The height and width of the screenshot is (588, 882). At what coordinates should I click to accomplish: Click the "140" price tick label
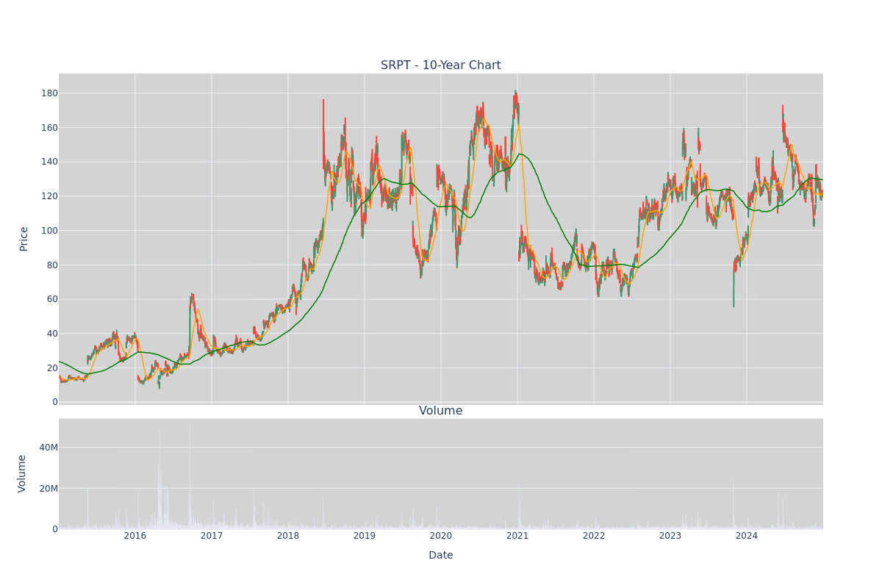pos(49,162)
